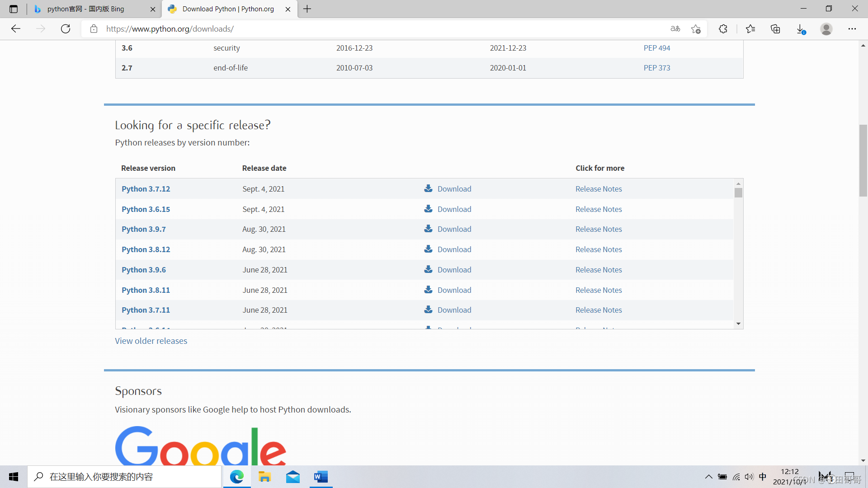This screenshot has height=488, width=868.
Task: Open the browser Downloads icon
Action: tap(801, 29)
